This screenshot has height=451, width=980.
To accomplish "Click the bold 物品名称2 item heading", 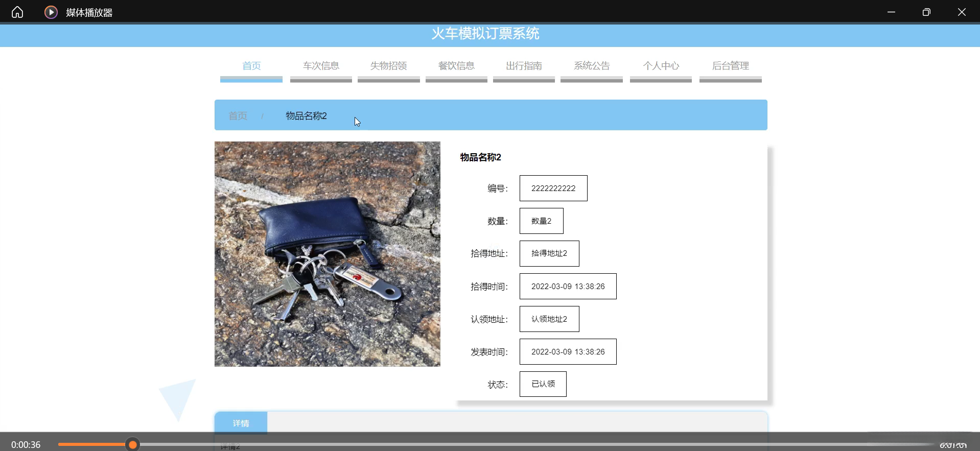I will (x=480, y=157).
